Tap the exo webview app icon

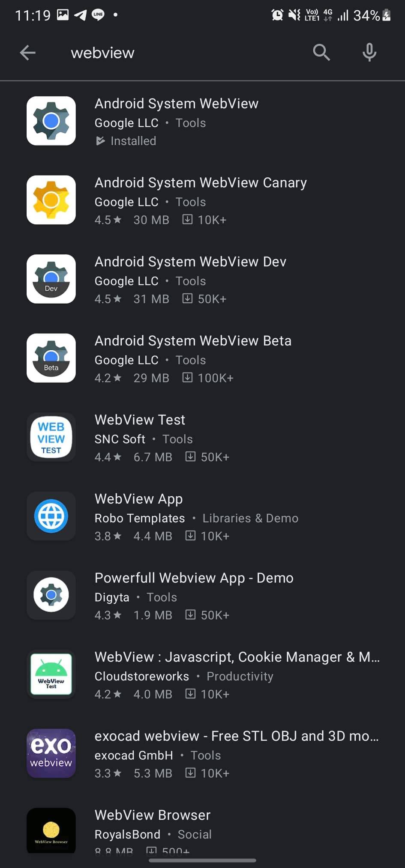click(x=51, y=753)
